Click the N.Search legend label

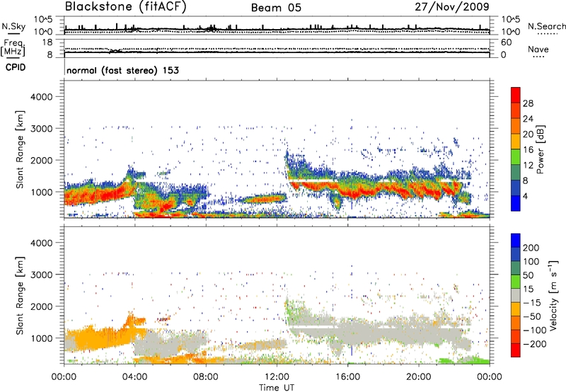[547, 26]
